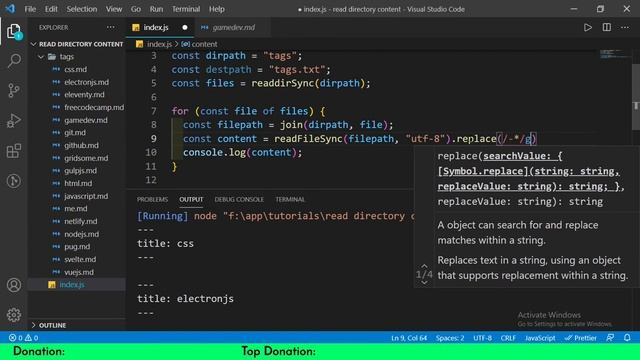
Task: Open Accounts icon in activity bar
Action: [x=14, y=285]
